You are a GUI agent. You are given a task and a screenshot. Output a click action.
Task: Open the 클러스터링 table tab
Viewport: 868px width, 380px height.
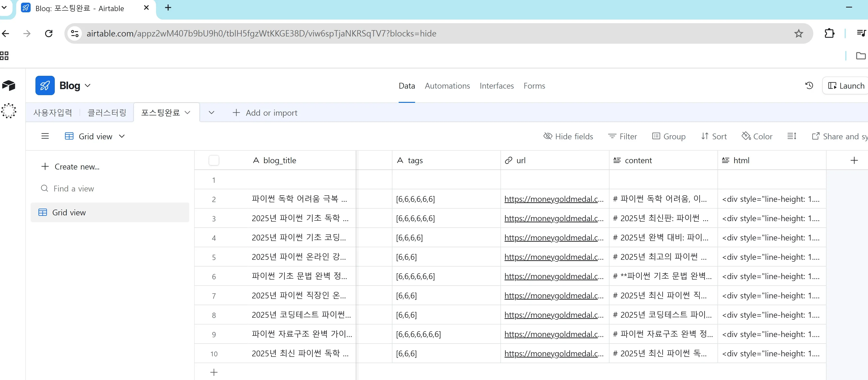(106, 113)
